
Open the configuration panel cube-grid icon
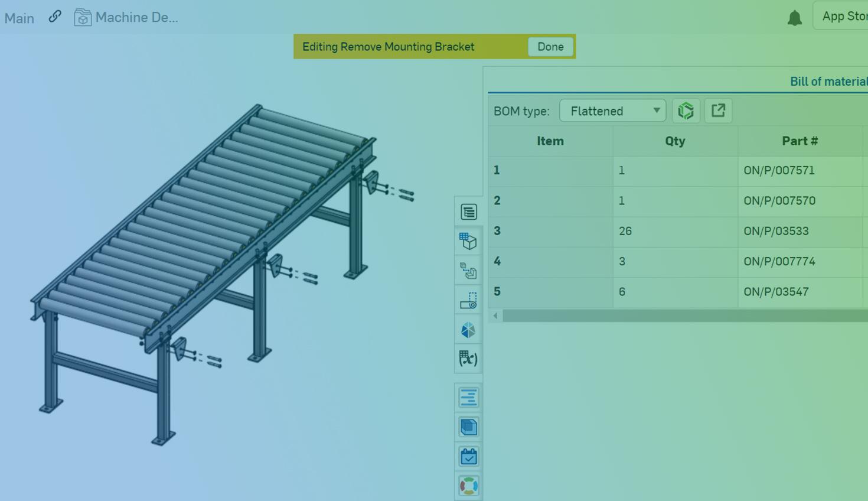(x=468, y=241)
